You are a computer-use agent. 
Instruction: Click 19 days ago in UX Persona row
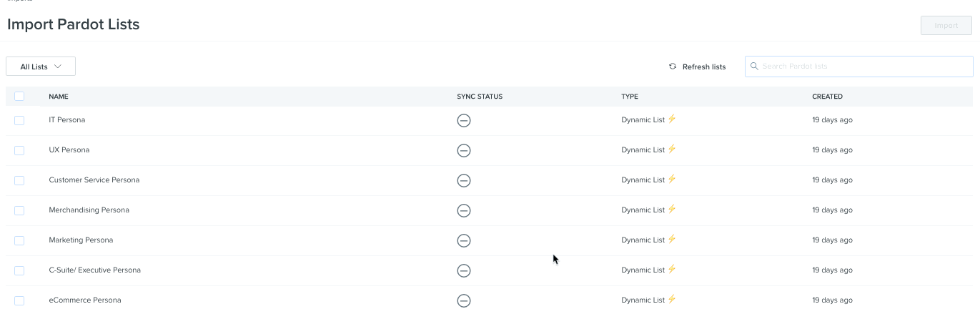pos(832,150)
